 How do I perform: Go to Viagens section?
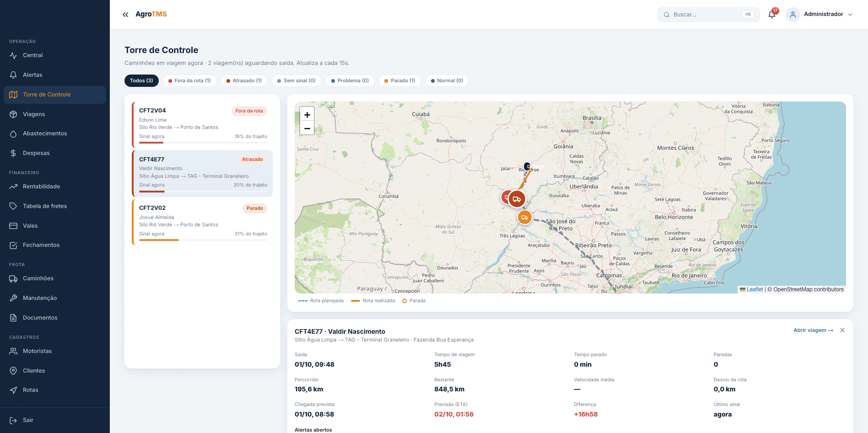[55, 114]
